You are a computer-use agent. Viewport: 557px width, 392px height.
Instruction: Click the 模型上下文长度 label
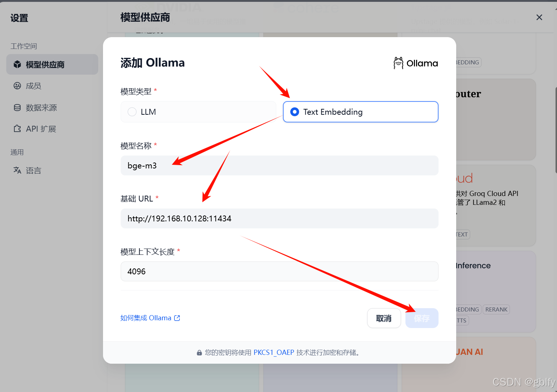147,252
